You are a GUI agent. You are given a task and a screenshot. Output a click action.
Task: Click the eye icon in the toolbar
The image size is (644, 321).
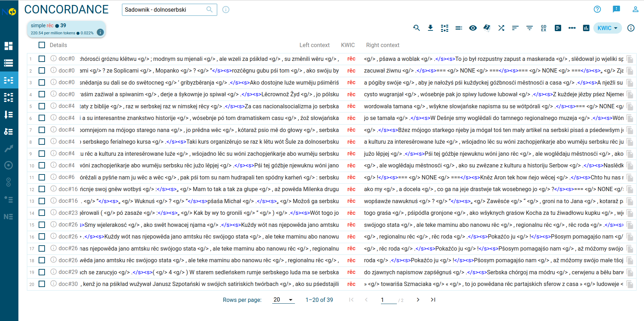pos(473,28)
